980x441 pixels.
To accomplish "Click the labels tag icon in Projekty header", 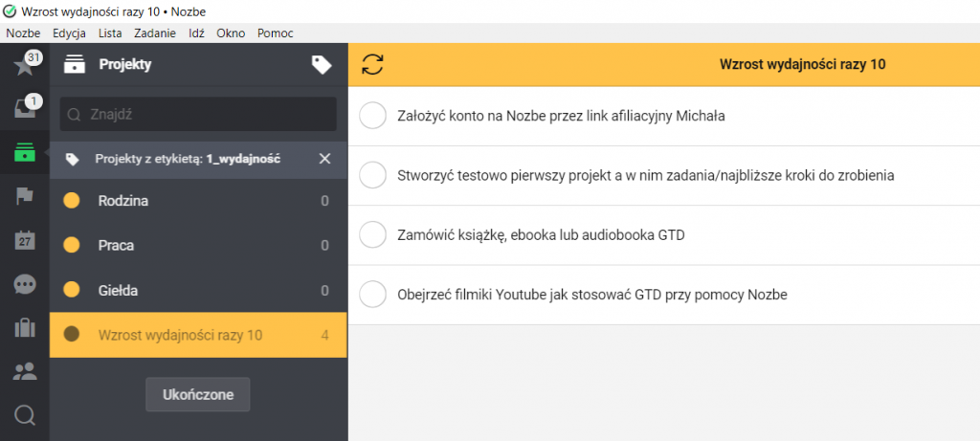I will click(322, 65).
